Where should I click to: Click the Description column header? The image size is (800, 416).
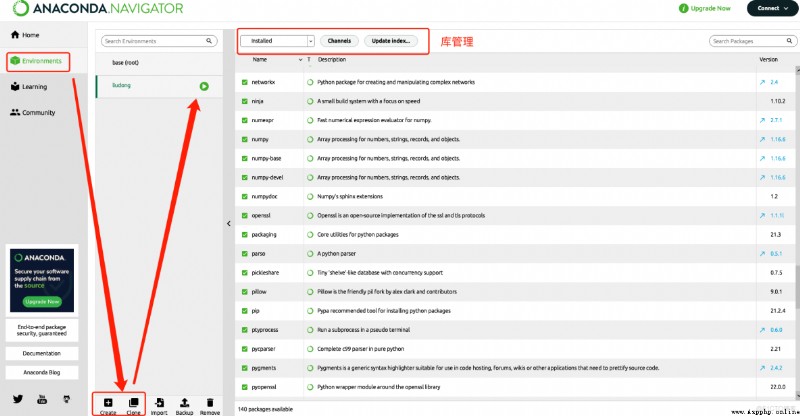click(332, 60)
